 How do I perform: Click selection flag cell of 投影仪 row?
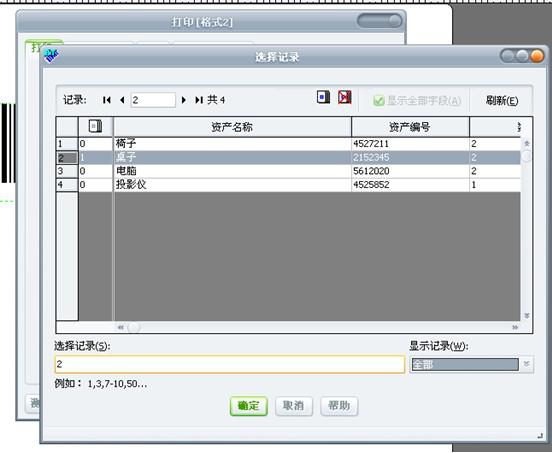pos(95,185)
